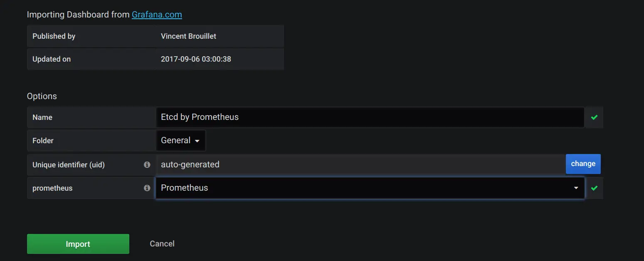Image resolution: width=644 pixels, height=261 pixels.
Task: Click the green checkmark beside Prometheus data source
Action: [594, 188]
